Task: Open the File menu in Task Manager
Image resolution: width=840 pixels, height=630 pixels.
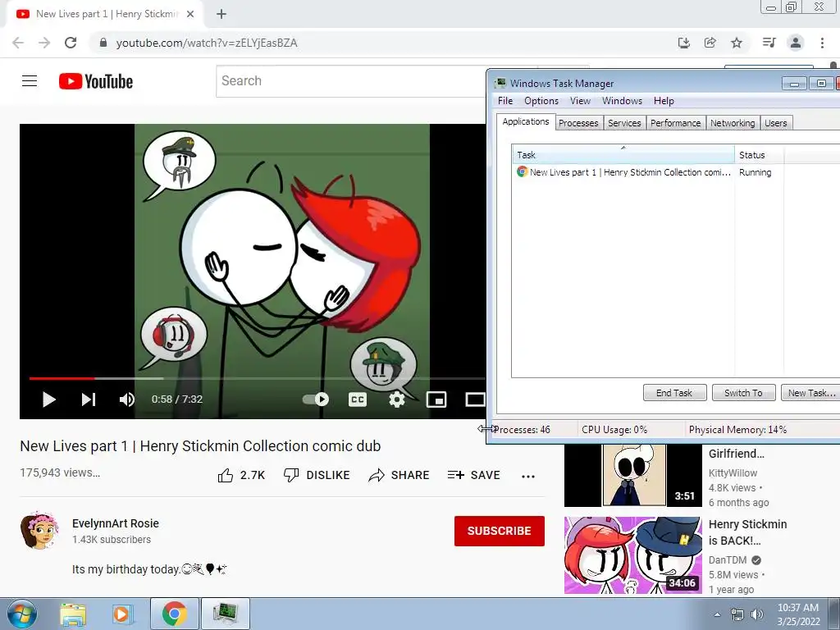Action: click(505, 101)
